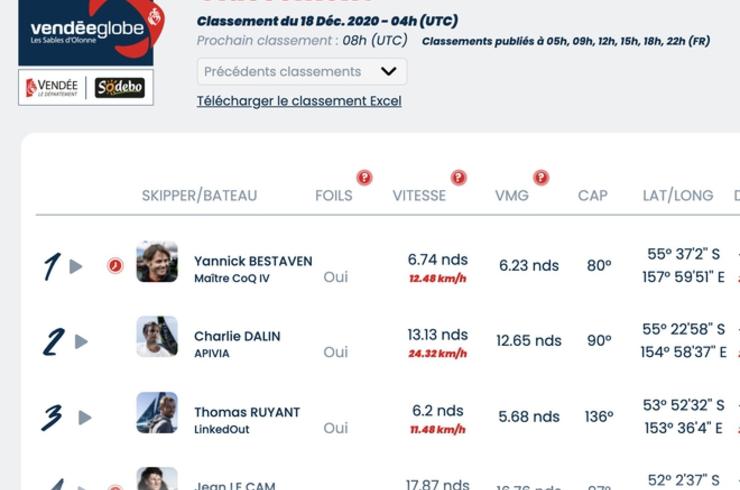Open the Précédents classements dropdown
The height and width of the screenshot is (490, 740).
pyautogui.click(x=302, y=72)
